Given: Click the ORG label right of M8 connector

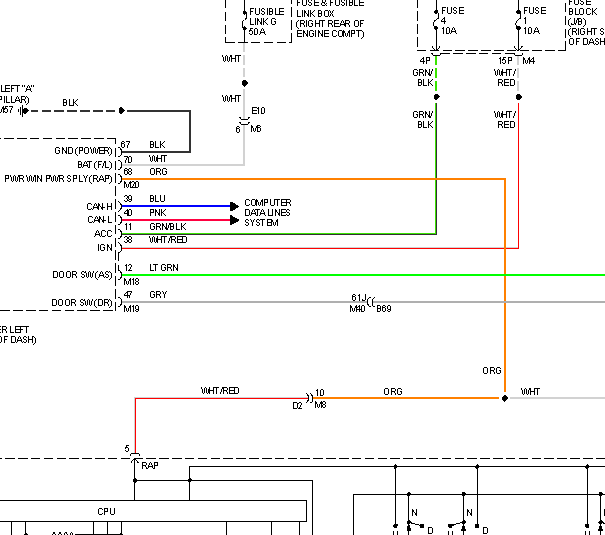Looking at the screenshot, I should [x=393, y=392].
